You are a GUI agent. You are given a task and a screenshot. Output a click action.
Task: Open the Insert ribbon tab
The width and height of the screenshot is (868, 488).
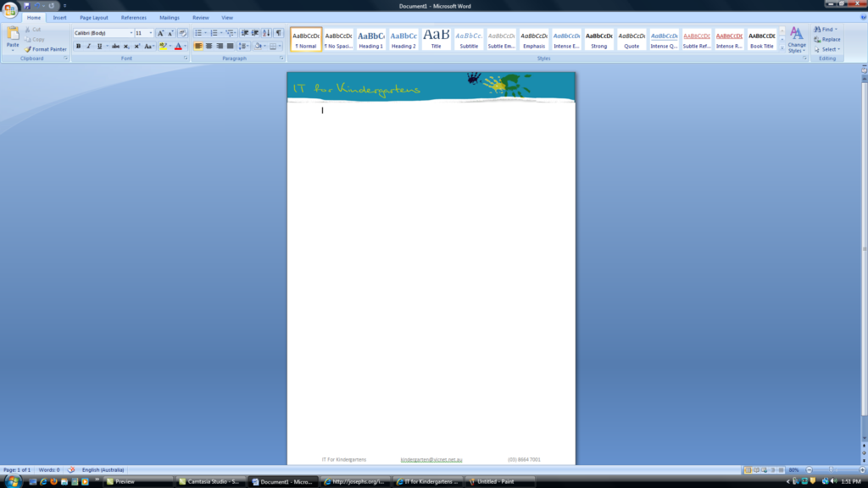pyautogui.click(x=60, y=18)
